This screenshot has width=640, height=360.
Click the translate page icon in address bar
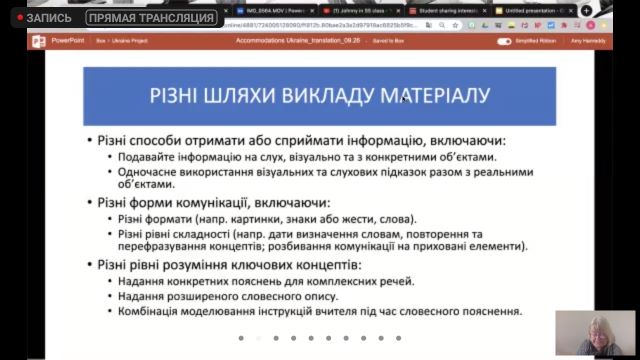click(x=429, y=25)
